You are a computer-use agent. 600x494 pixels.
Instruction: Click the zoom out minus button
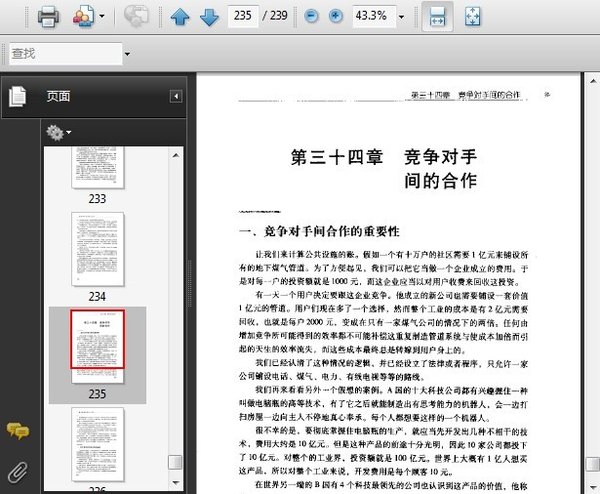pos(311,16)
